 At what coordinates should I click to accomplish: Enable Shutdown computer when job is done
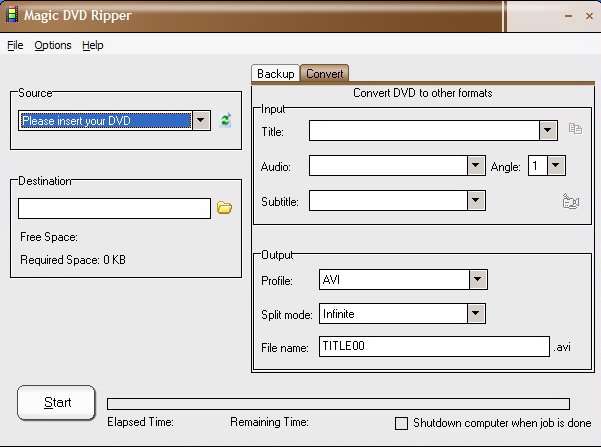401,423
